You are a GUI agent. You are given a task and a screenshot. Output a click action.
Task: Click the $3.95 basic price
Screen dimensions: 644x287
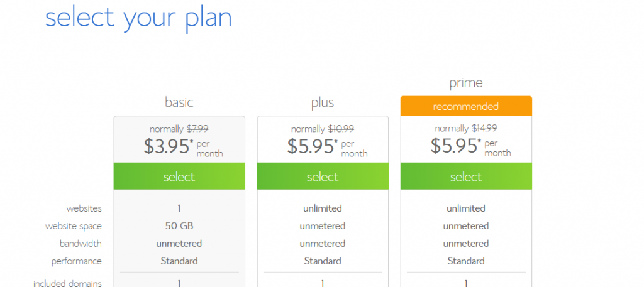point(167,146)
